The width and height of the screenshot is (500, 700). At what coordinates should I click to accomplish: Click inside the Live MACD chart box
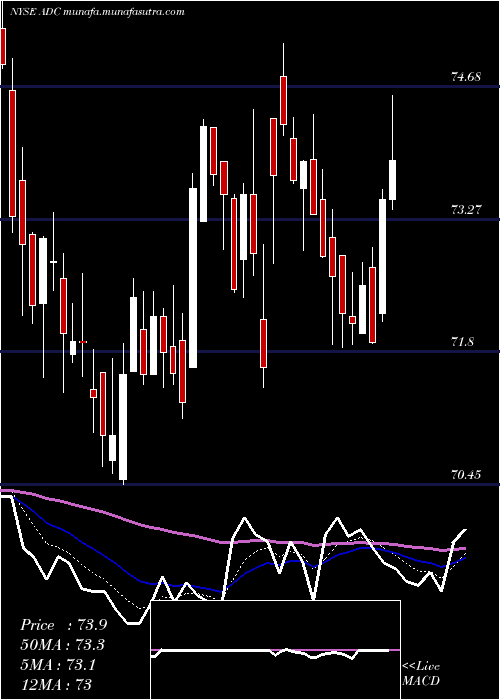tap(275, 650)
